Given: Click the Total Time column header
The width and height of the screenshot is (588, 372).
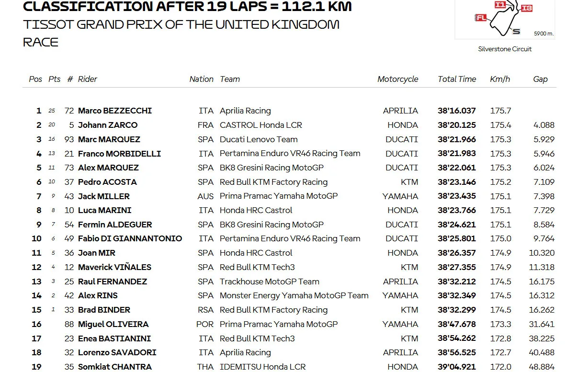Looking at the screenshot, I should click(457, 79).
